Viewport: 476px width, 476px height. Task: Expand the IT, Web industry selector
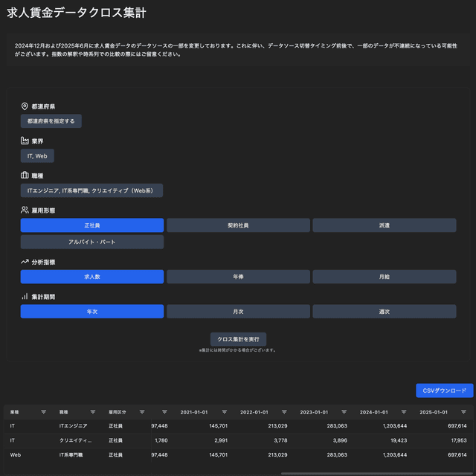click(37, 156)
